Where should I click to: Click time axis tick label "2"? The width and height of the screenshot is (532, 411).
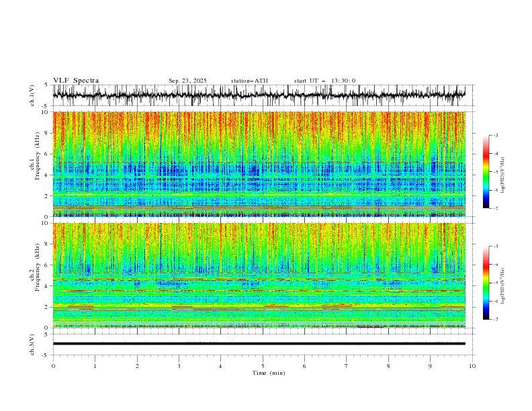(x=137, y=366)
